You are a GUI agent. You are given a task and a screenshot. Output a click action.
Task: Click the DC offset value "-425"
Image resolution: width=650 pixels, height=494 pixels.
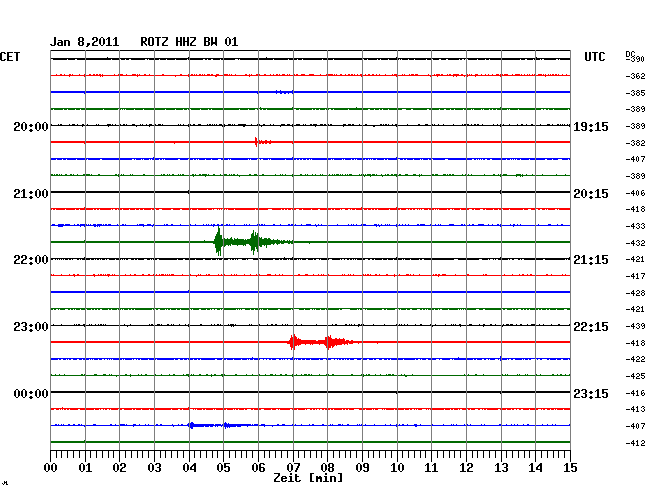635,376
